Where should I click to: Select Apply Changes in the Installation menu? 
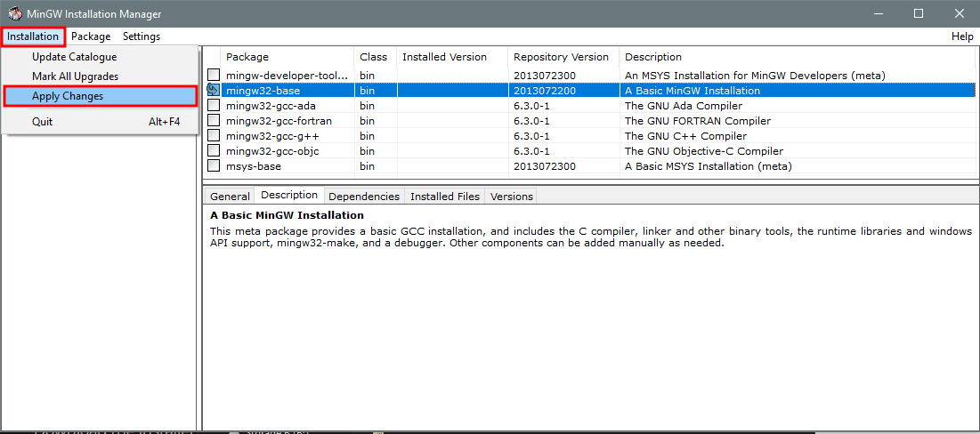(x=100, y=96)
